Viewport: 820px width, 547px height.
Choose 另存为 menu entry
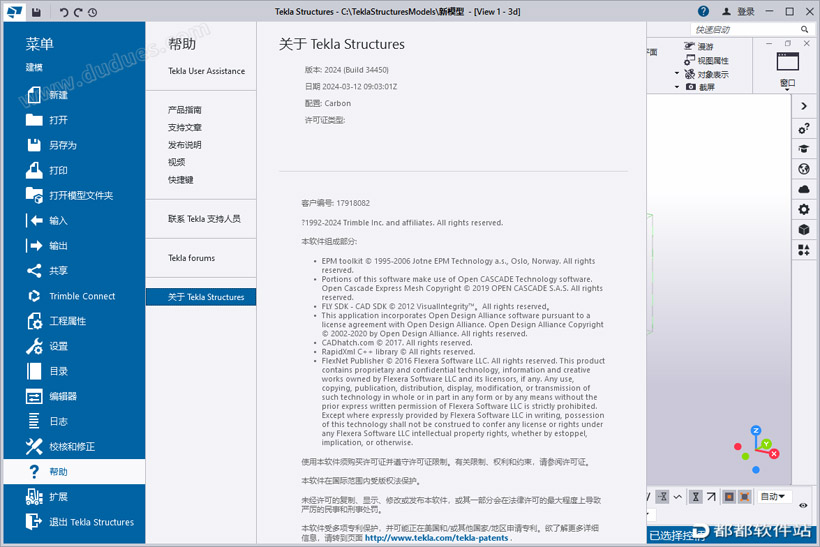(x=74, y=145)
